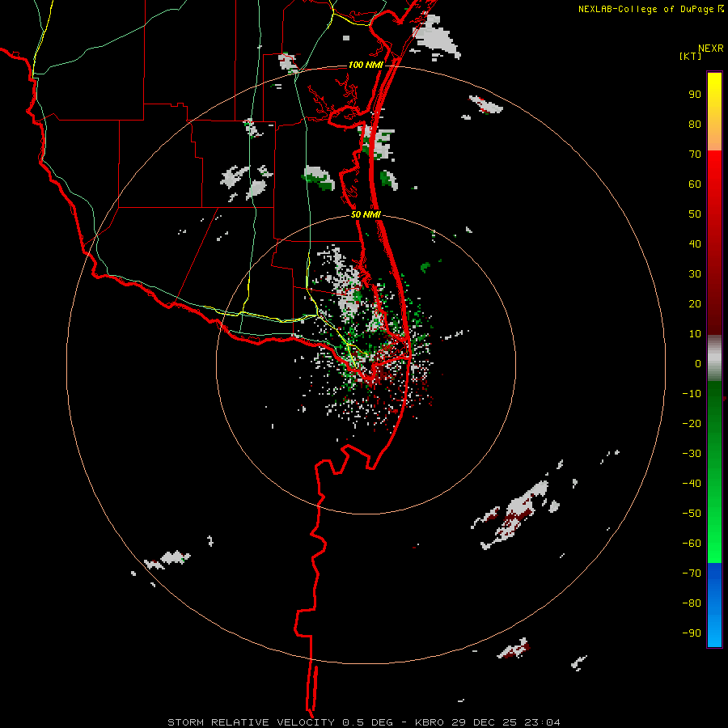The height and width of the screenshot is (728, 728).
Task: Click the -80 value on the velocity scale
Action: click(692, 603)
